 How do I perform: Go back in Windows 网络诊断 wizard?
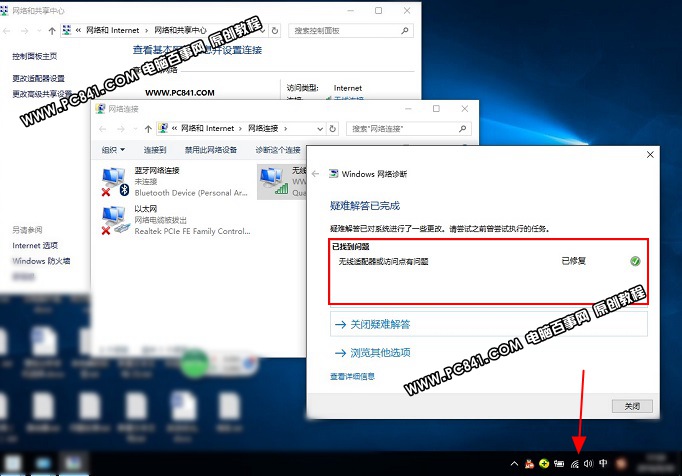[x=316, y=174]
